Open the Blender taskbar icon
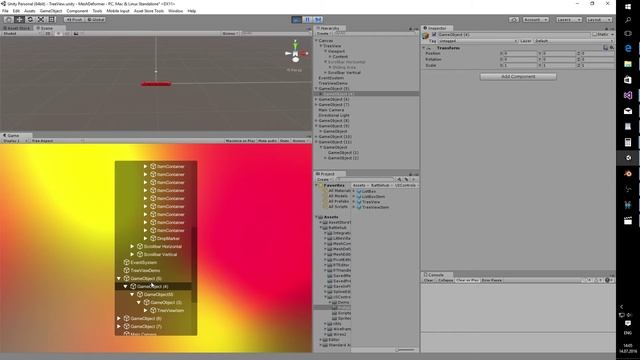Screen dimensions: 640x360 tap(628, 173)
